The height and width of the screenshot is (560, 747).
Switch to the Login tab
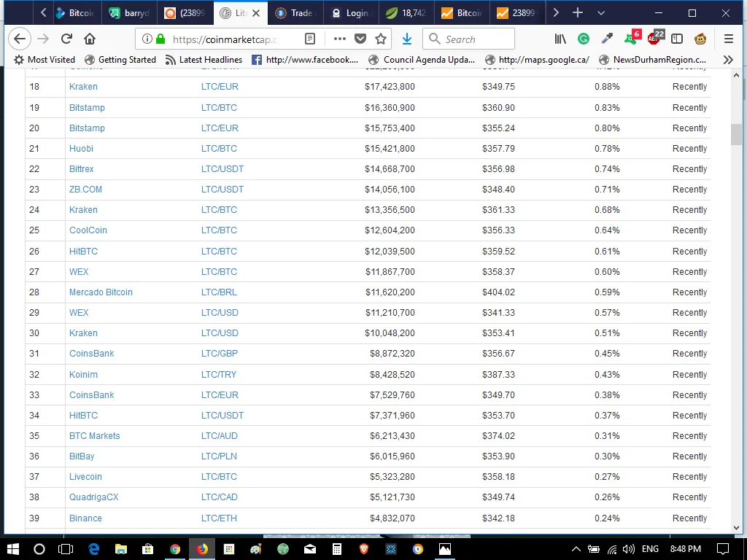coord(351,13)
